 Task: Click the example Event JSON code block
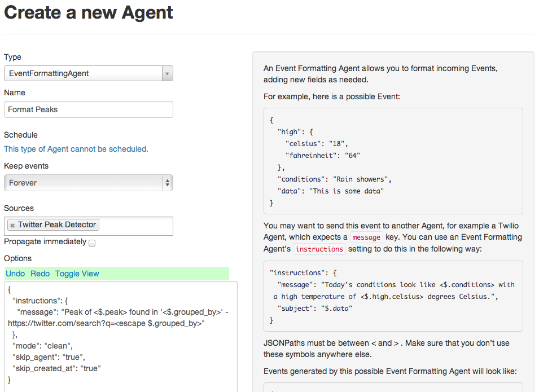point(393,161)
